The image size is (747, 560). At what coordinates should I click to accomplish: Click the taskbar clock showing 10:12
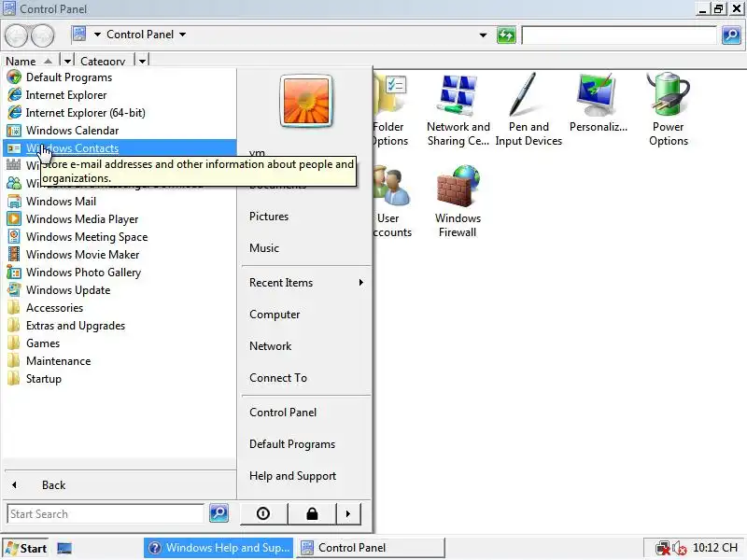pos(715,548)
